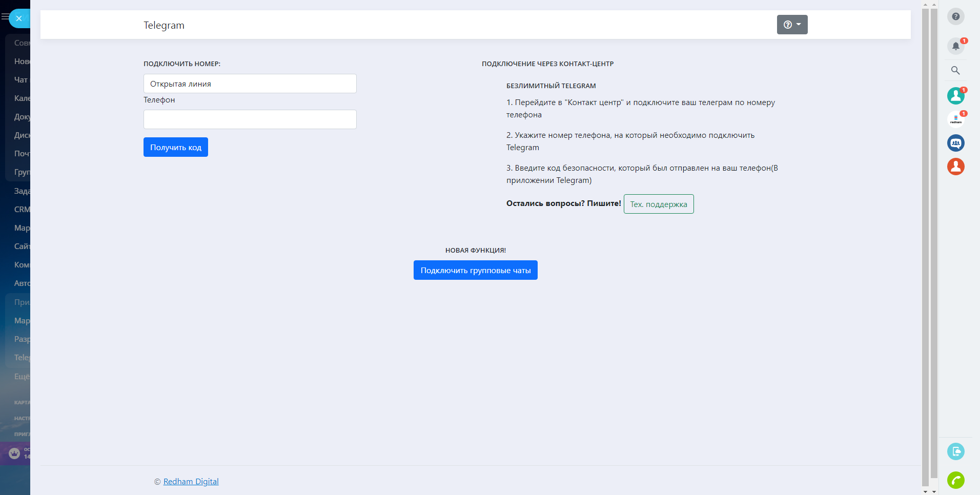Click "Подключить групповые чаты" button

point(476,270)
